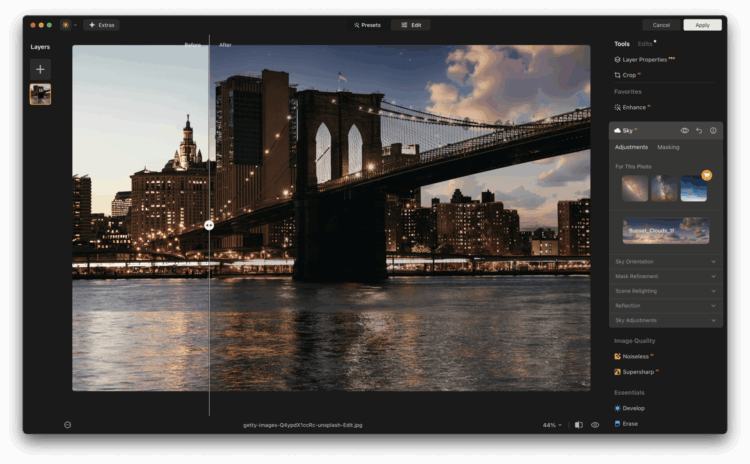Expand the Scene Relighting section
750x464 pixels.
click(x=665, y=291)
